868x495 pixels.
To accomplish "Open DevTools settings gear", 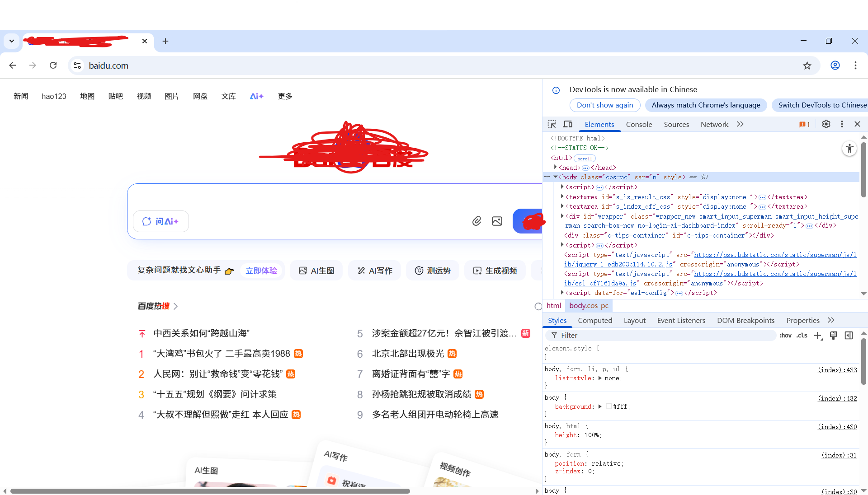I will click(826, 124).
